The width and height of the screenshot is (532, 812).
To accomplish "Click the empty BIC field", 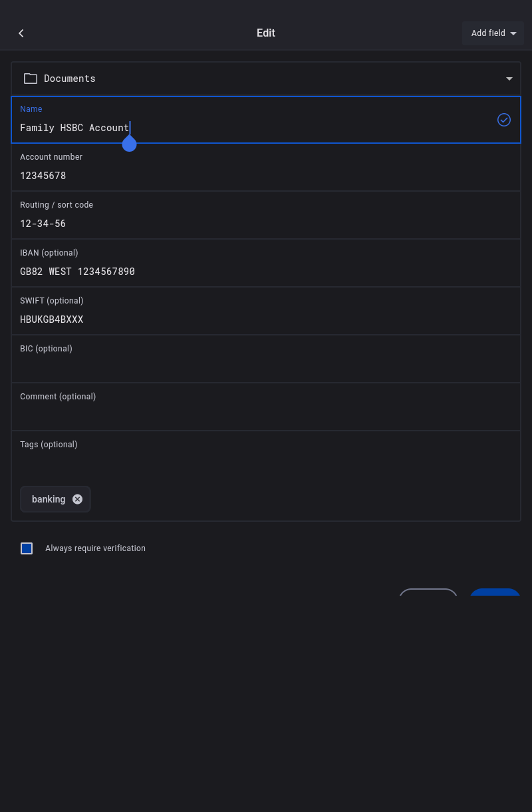I will point(266,367).
